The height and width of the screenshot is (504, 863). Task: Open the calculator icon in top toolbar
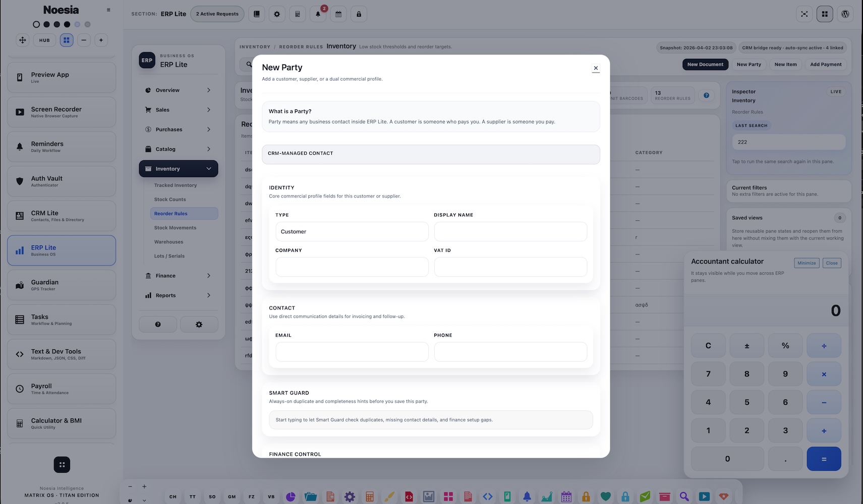[298, 14]
